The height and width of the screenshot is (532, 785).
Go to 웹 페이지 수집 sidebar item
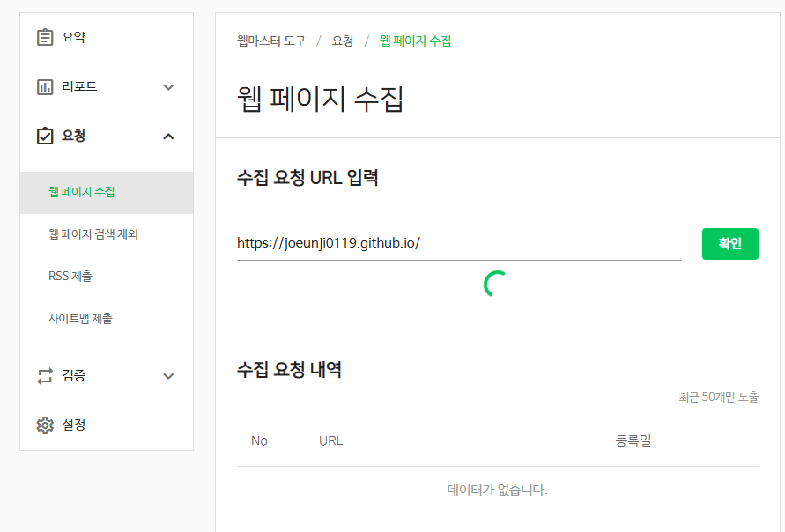[x=107, y=192]
